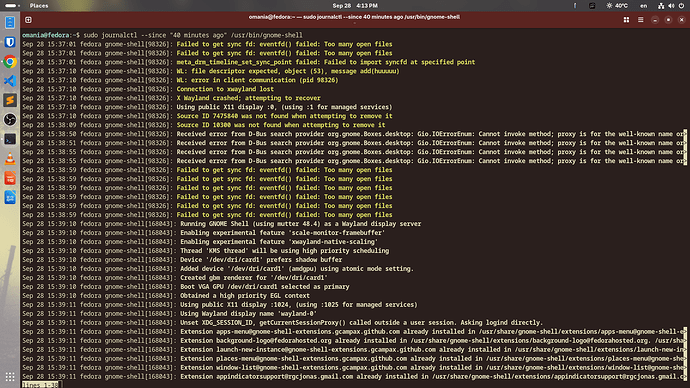
Task: Open the orange document app in the dock
Action: (10, 178)
